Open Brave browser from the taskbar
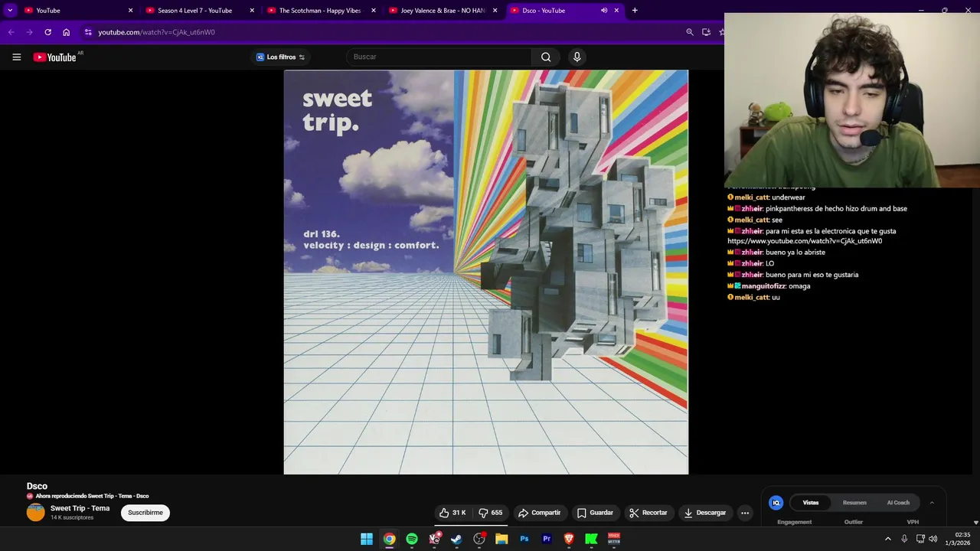The image size is (980, 551). click(569, 539)
